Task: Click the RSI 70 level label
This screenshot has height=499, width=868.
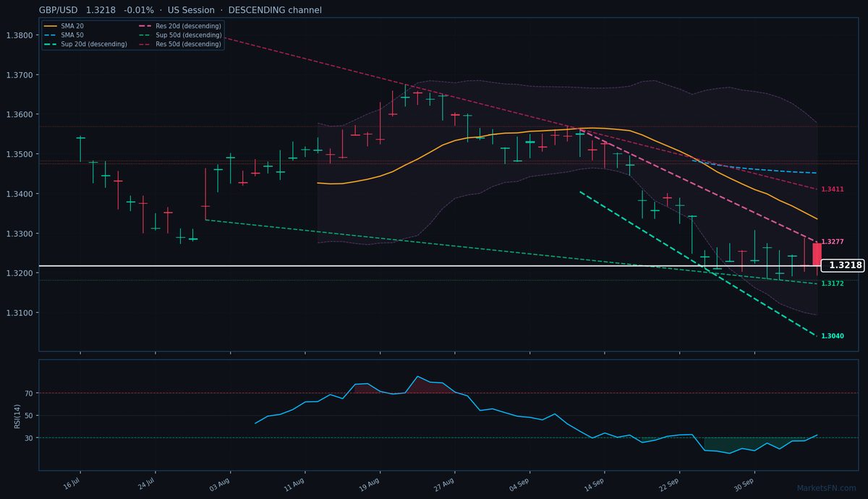Action: [29, 393]
